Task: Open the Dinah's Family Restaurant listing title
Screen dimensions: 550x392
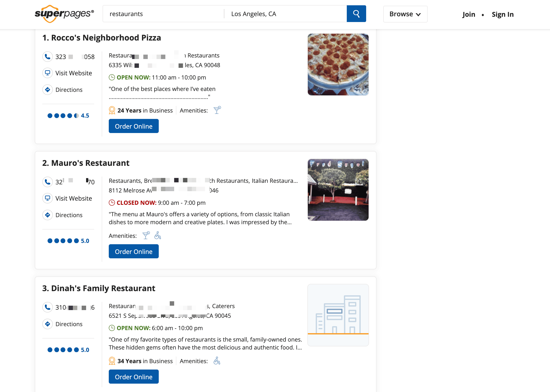Action: coord(99,288)
